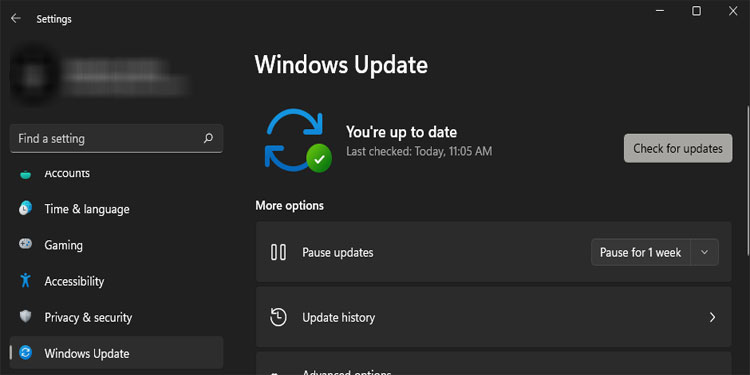Image resolution: width=750 pixels, height=375 pixels.
Task: Maximize the Settings window
Action: (x=696, y=11)
